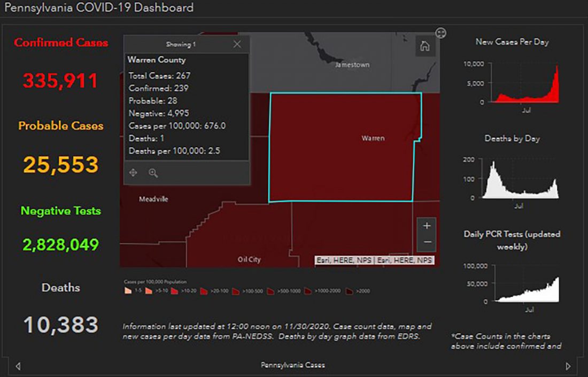
Task: Close the Warren County popup
Action: [x=237, y=44]
